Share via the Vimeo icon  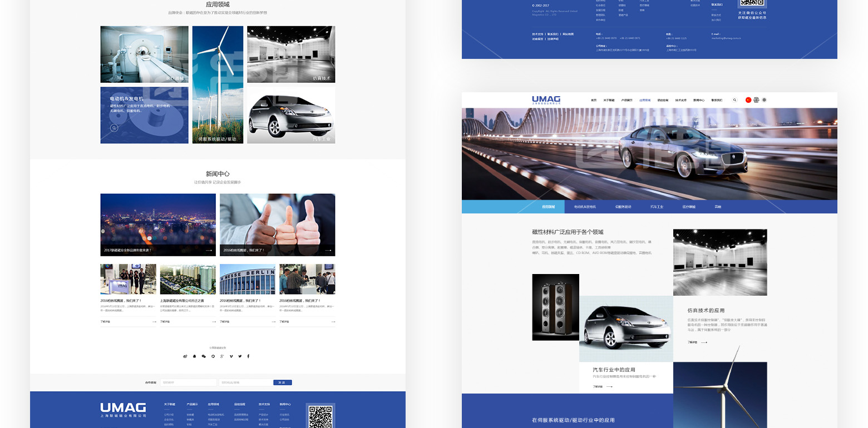click(231, 356)
